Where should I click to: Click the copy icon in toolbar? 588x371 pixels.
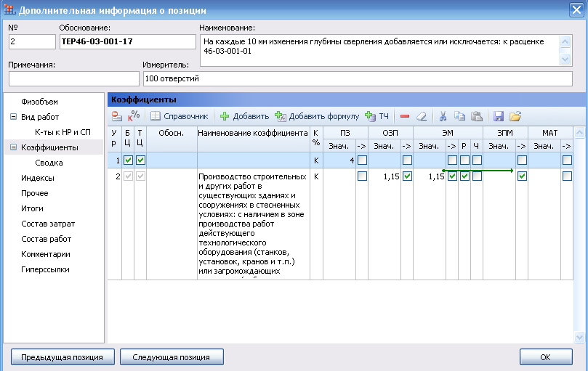(459, 116)
